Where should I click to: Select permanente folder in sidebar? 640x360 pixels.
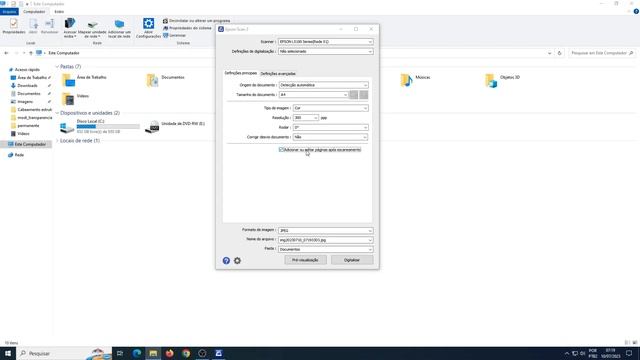pos(28,126)
